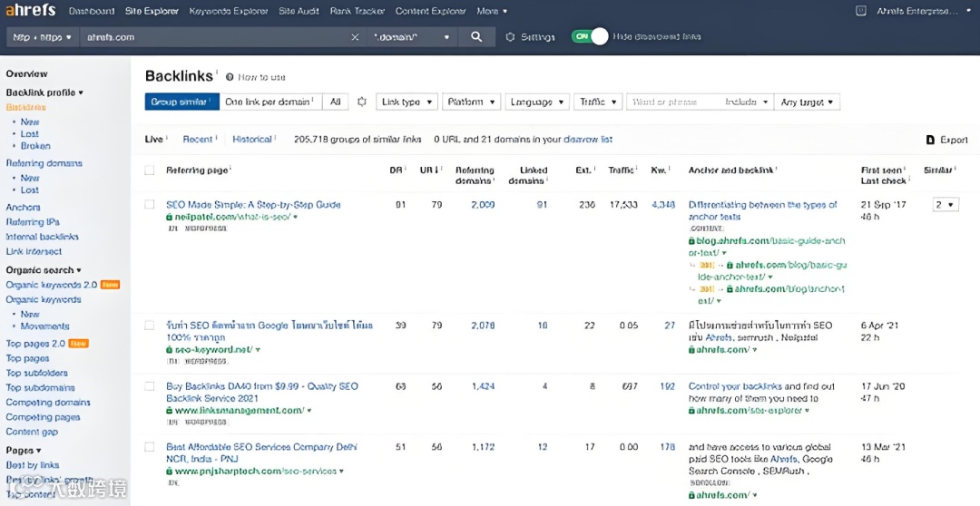Clear the domain search field

[x=355, y=37]
